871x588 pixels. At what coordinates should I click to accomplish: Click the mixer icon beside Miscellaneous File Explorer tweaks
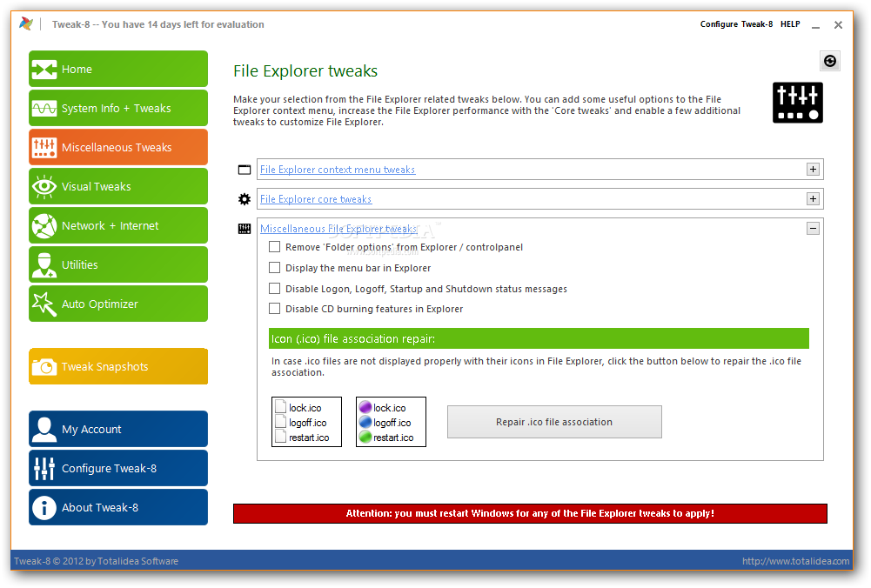[x=245, y=229]
